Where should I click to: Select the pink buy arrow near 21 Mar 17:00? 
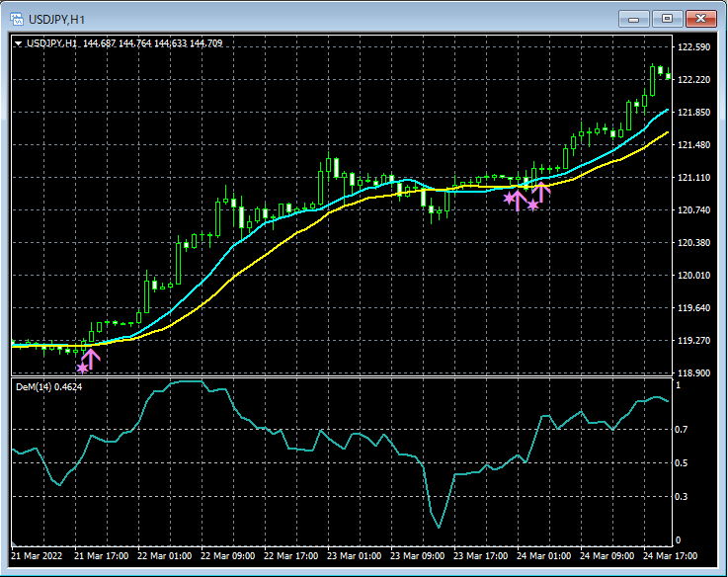pos(91,359)
